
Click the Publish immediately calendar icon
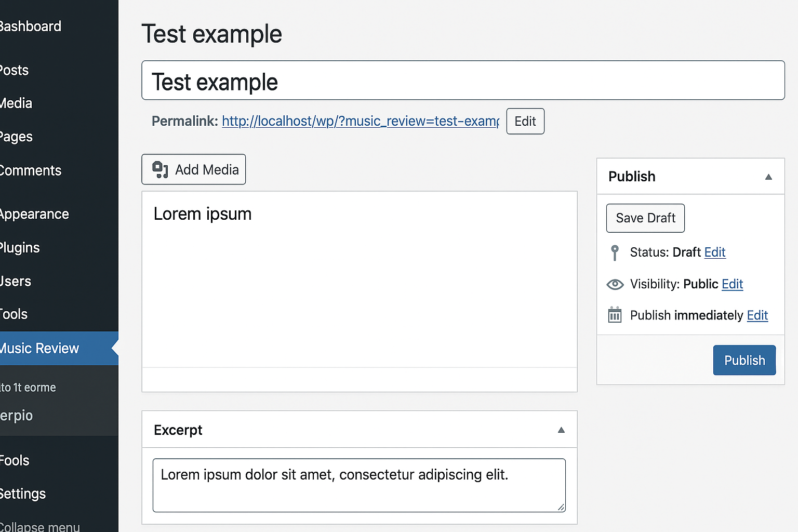click(x=615, y=315)
